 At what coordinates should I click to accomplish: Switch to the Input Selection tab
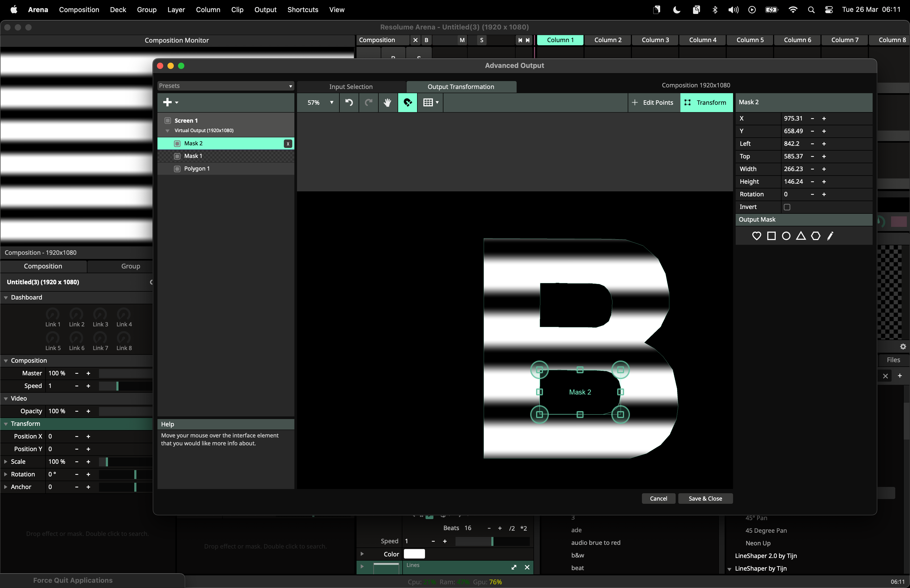[x=350, y=87]
